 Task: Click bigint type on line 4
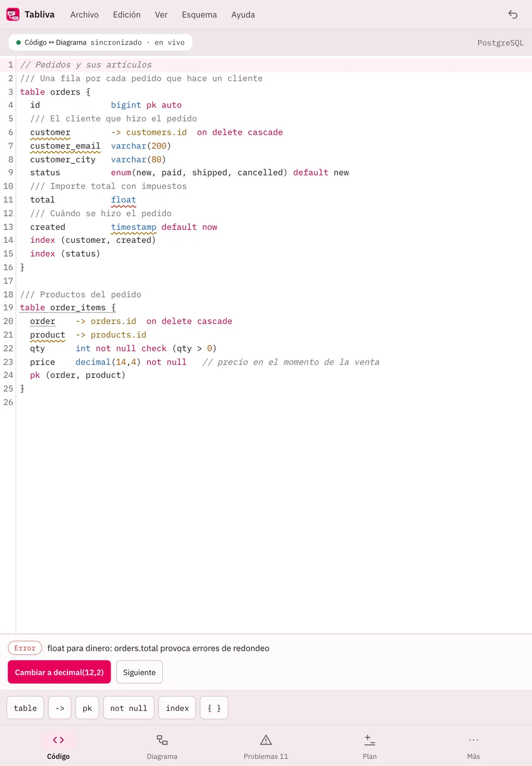pyautogui.click(x=126, y=105)
